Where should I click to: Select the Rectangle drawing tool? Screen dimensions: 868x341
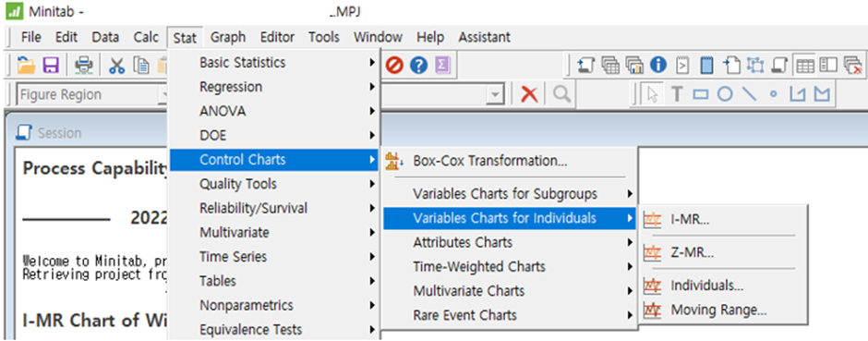point(701,94)
